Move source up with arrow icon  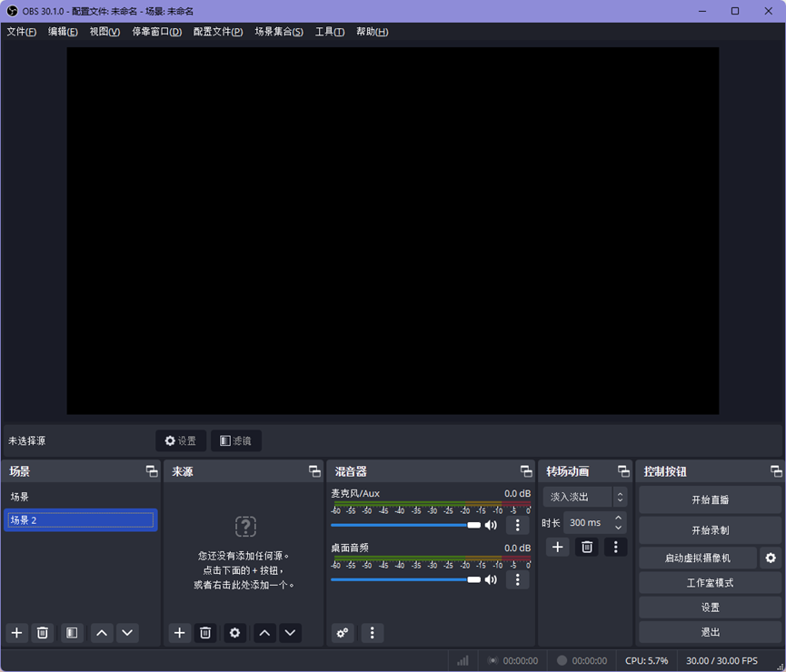coord(264,633)
